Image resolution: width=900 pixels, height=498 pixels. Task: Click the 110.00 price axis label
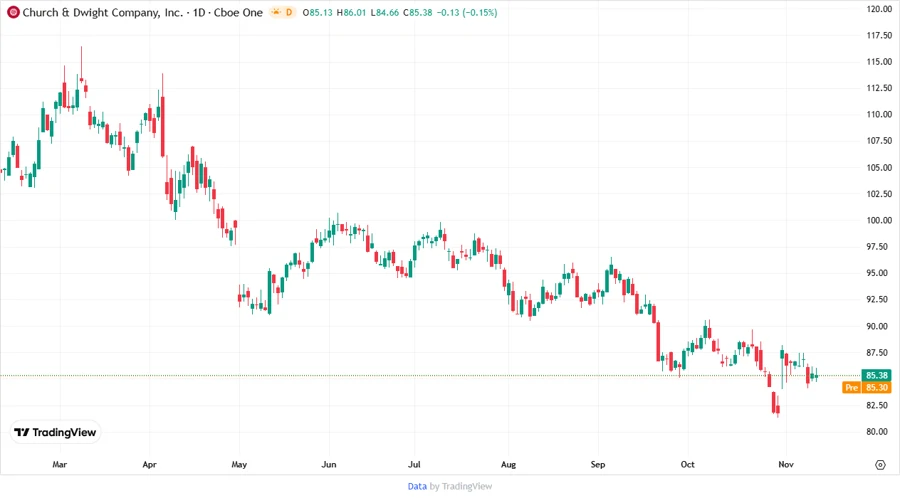(x=879, y=114)
